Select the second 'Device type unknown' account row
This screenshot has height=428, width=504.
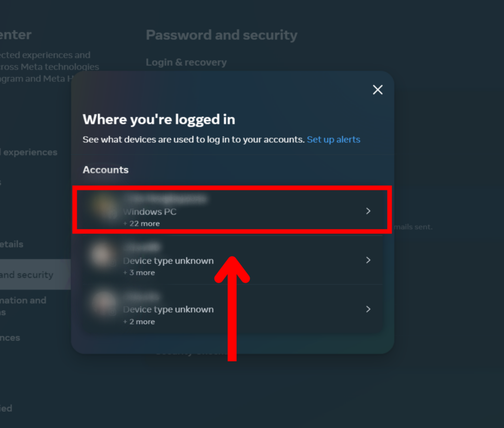pos(232,260)
